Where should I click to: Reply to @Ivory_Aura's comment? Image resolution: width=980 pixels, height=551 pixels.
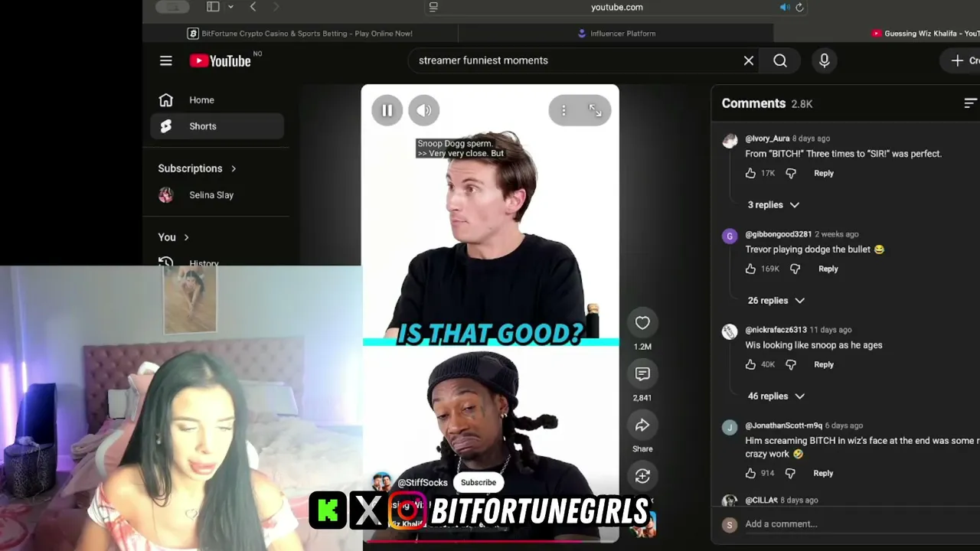824,174
